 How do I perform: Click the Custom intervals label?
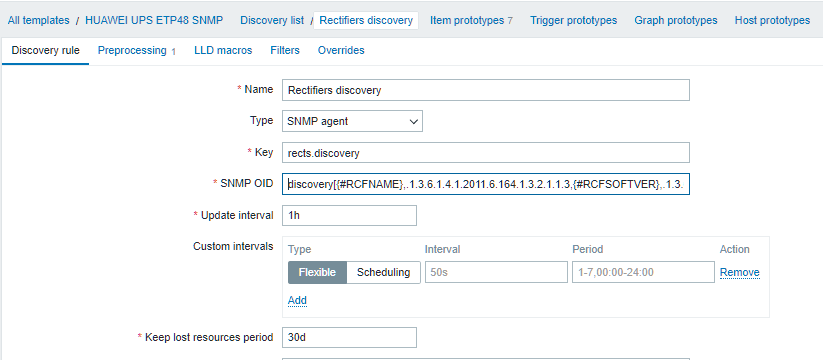click(x=233, y=247)
